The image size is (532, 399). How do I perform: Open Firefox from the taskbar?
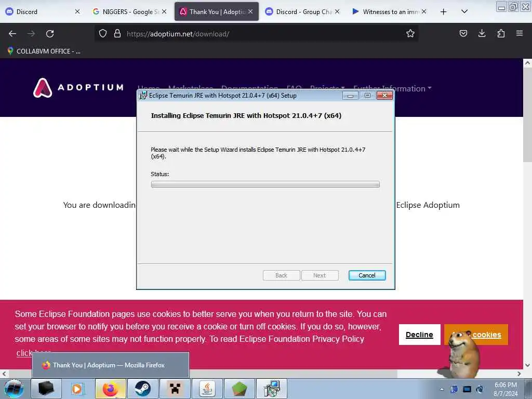point(110,389)
